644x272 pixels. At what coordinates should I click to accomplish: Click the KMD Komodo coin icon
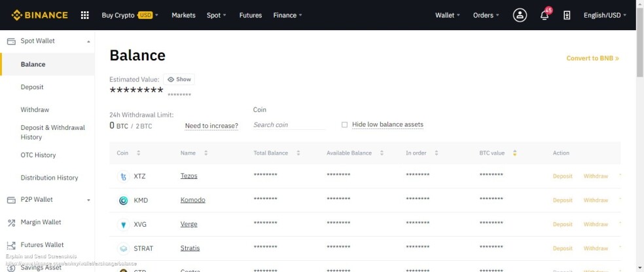pos(123,201)
